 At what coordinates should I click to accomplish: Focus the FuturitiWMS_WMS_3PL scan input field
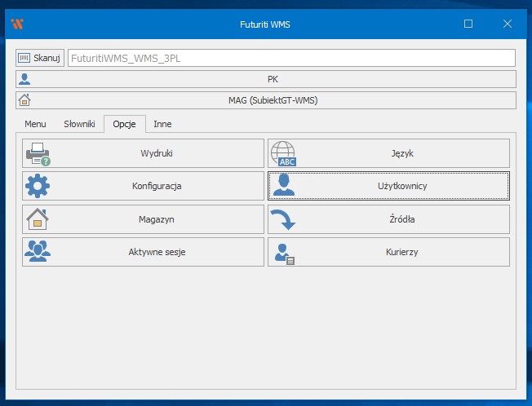click(x=291, y=58)
